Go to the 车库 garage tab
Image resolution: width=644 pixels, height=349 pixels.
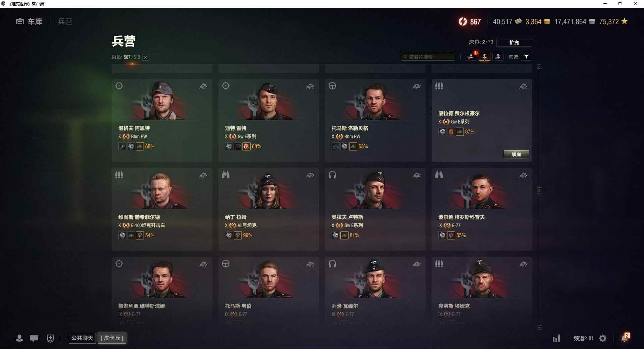click(29, 21)
